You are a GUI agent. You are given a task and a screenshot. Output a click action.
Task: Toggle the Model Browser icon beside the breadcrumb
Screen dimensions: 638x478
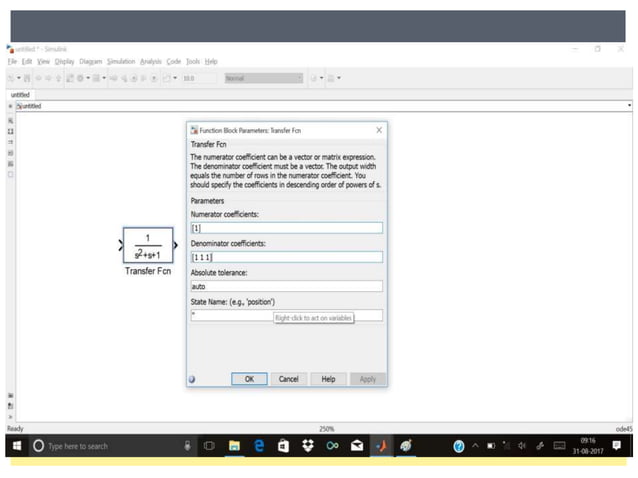[10, 106]
